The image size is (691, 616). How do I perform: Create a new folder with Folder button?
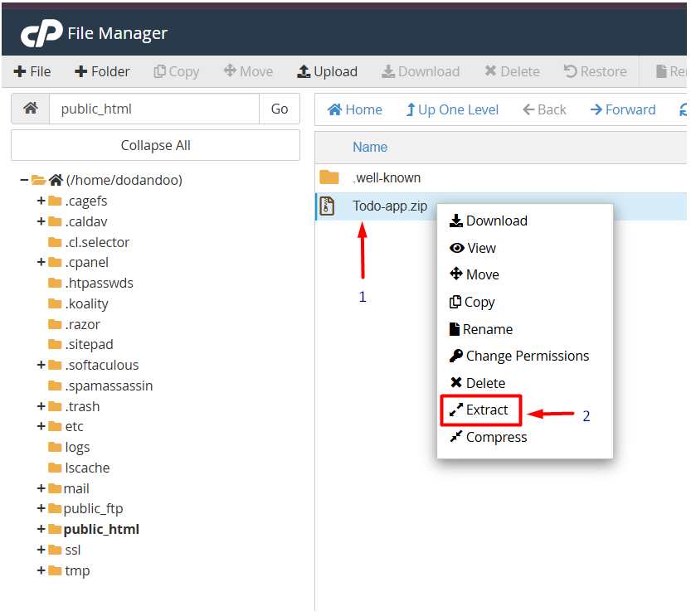(102, 71)
